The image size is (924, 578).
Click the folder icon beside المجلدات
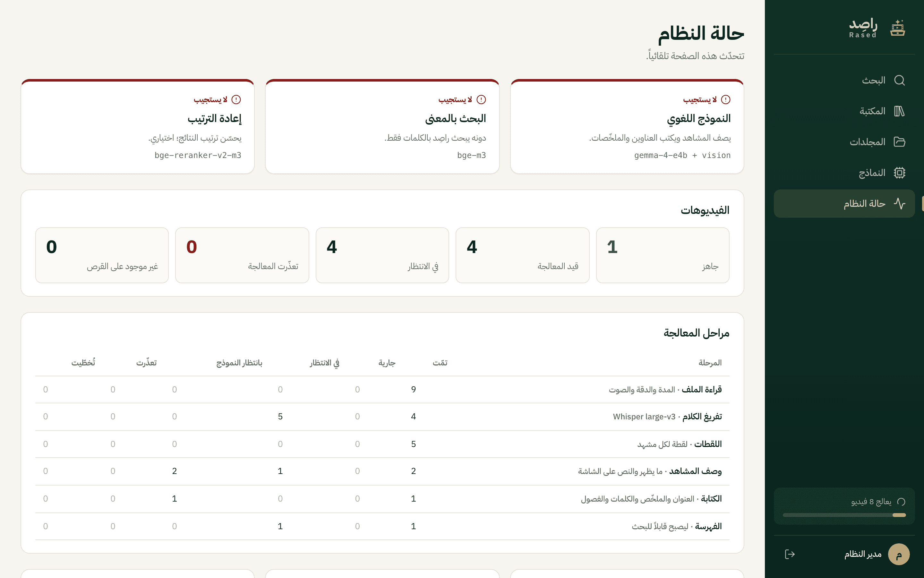click(899, 142)
